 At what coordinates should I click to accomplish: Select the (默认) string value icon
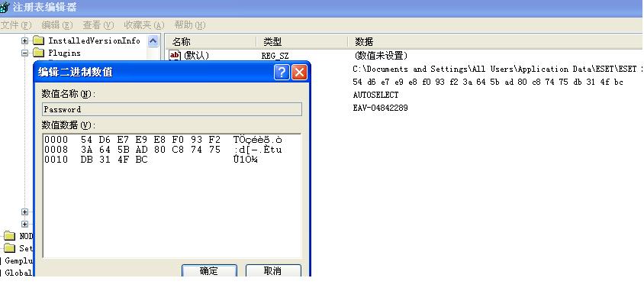(x=175, y=55)
